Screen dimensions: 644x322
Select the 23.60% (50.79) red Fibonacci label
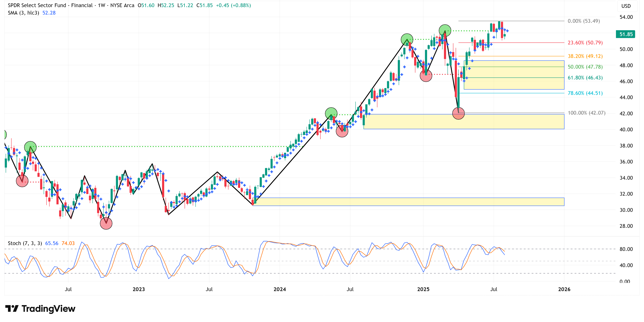[x=585, y=42]
